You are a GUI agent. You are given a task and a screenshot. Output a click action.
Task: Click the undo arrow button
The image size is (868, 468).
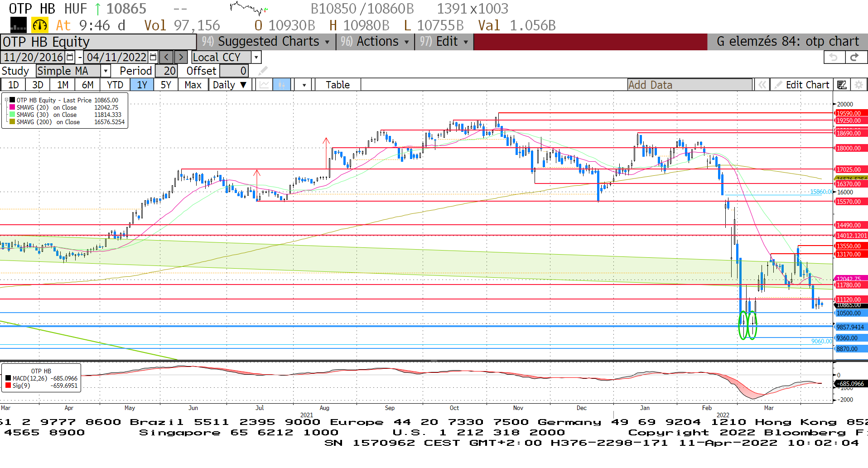coord(834,57)
